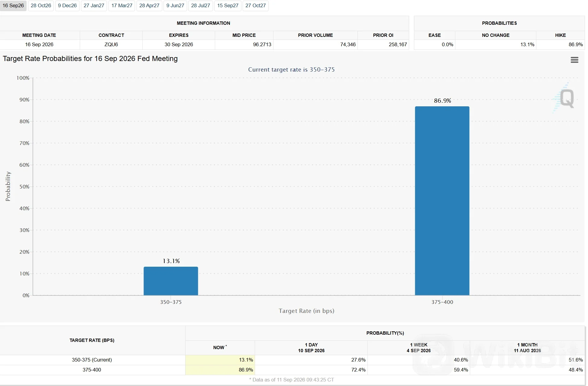This screenshot has height=386, width=588.
Task: Click the 1 WEEK 4 SEP 2026 header
Action: pos(418,348)
